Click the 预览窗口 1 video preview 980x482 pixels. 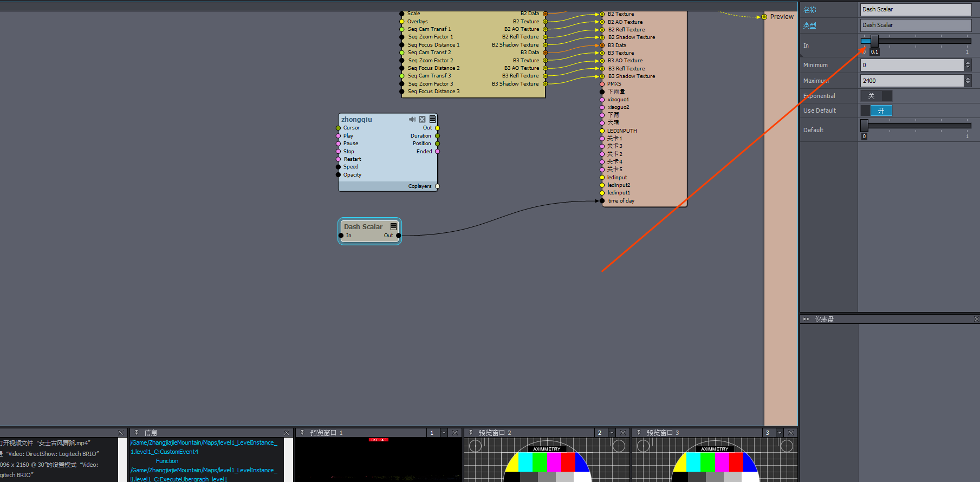click(x=379, y=460)
